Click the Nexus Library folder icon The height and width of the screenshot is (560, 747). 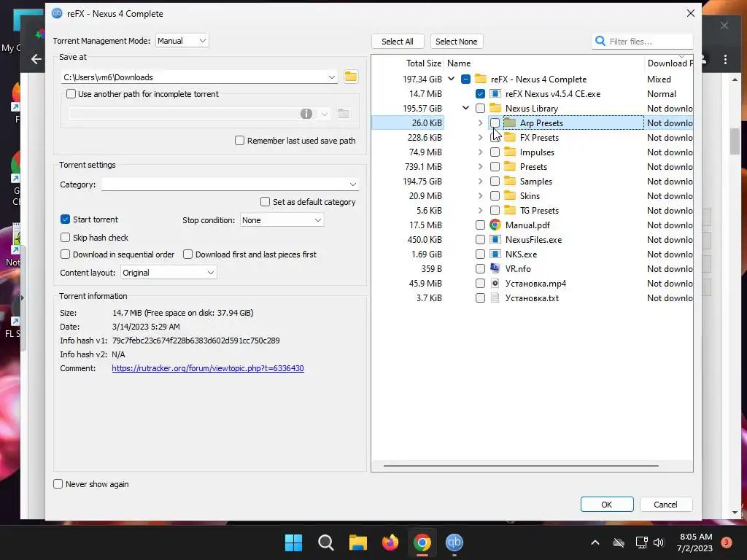(495, 108)
